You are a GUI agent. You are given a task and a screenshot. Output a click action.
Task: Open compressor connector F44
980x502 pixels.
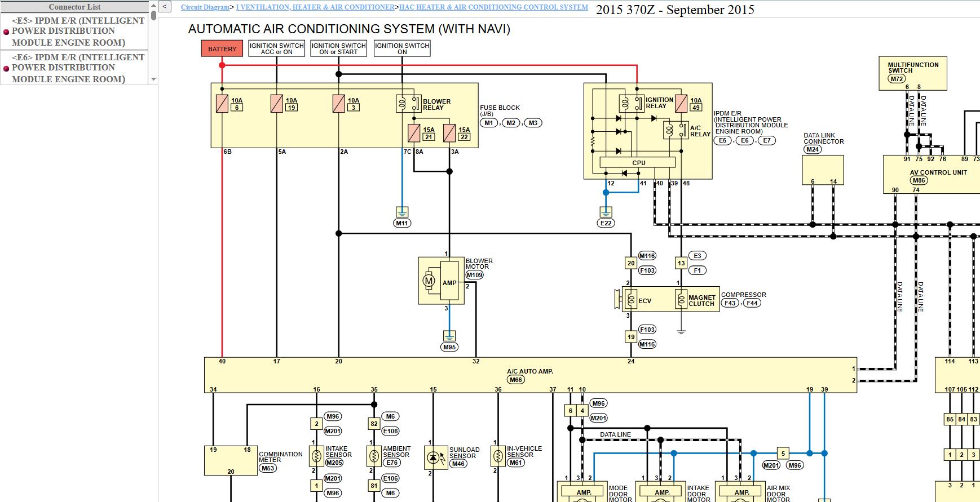point(752,303)
